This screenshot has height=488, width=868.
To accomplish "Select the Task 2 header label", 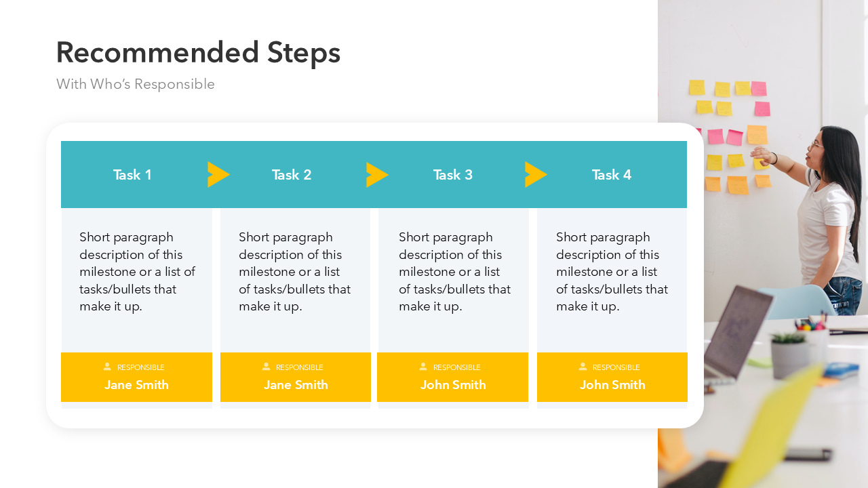I will coord(292,175).
